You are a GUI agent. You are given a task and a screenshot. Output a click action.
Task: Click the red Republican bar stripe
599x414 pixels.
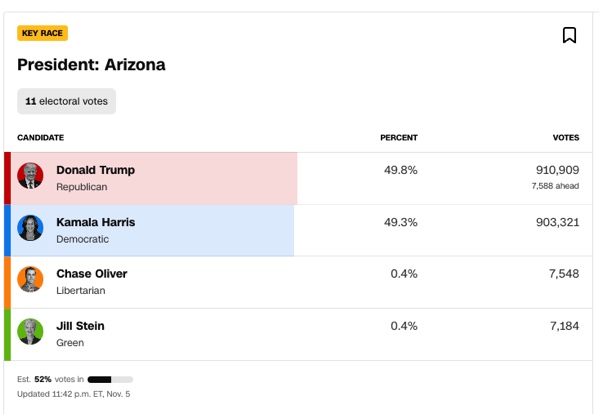click(7, 178)
